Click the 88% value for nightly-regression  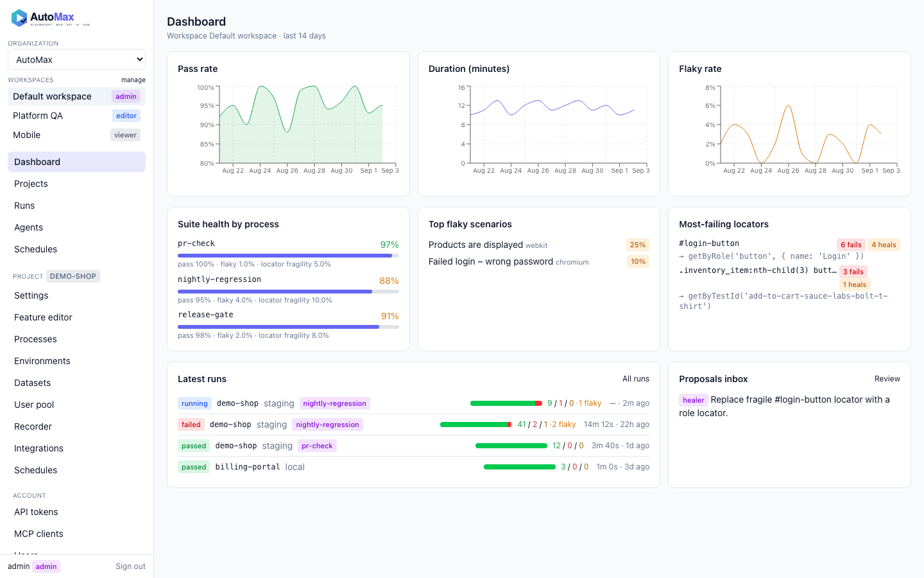(389, 281)
